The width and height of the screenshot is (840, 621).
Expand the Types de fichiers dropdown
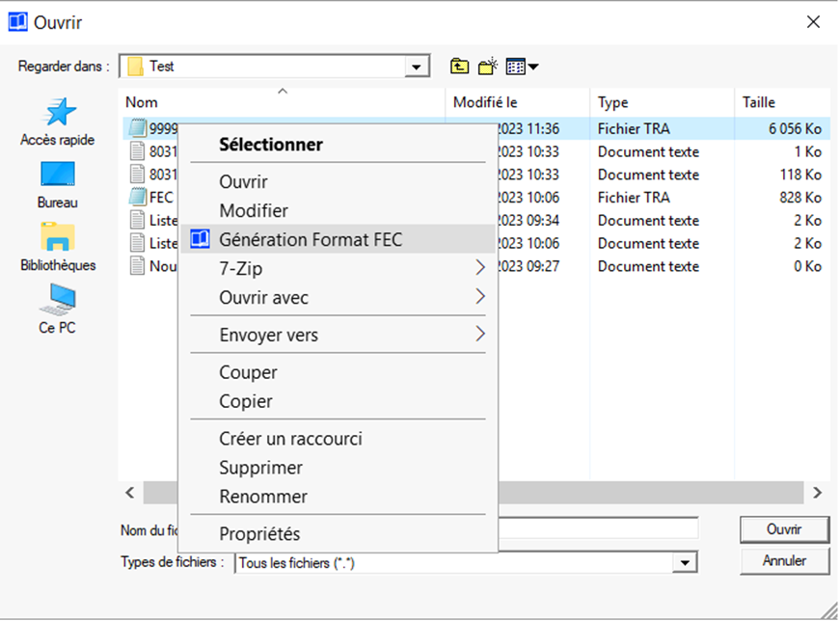[685, 563]
